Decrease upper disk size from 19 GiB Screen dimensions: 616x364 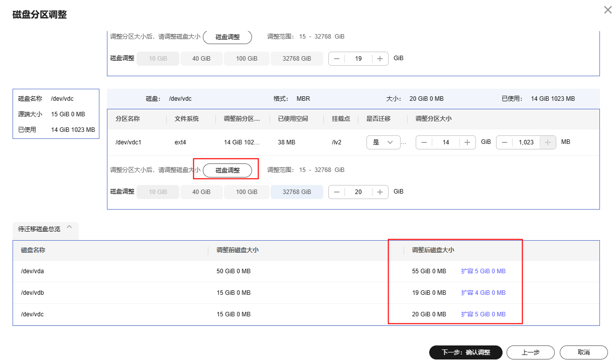tap(336, 59)
